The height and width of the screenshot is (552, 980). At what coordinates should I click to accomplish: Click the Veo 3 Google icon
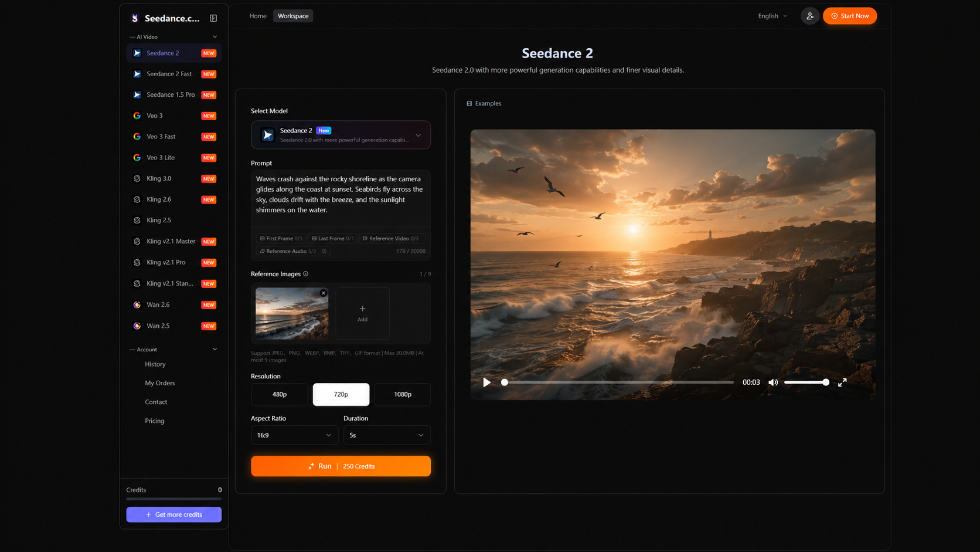pyautogui.click(x=137, y=116)
